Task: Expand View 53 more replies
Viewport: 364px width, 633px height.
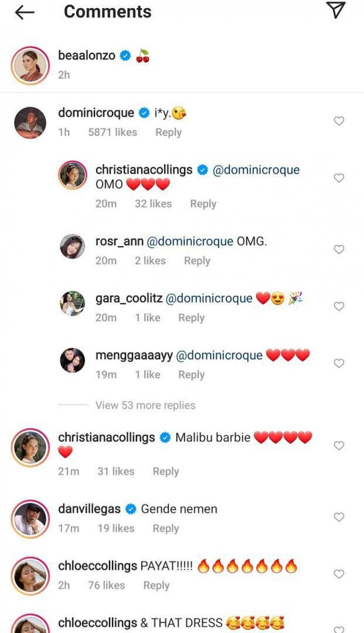Action: [145, 405]
